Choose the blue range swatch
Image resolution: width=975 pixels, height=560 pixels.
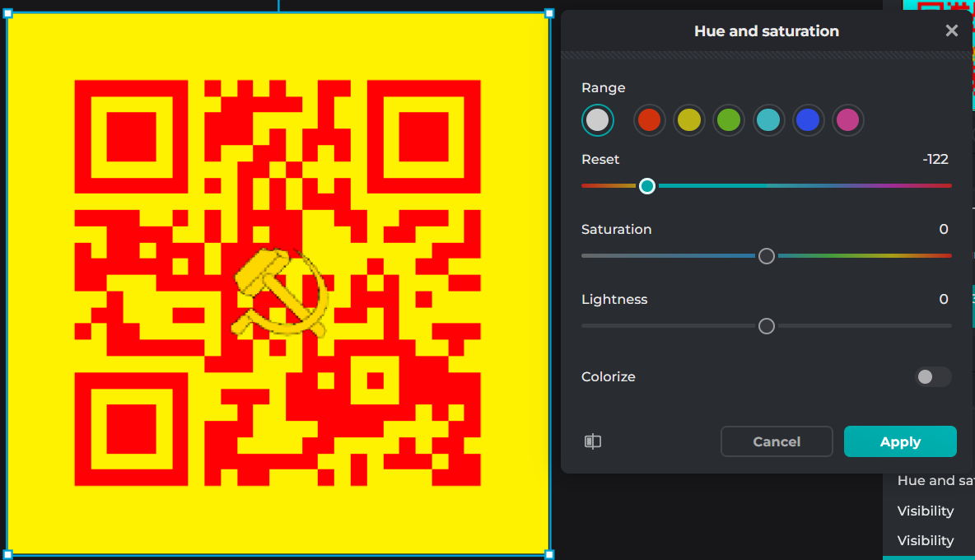(808, 120)
